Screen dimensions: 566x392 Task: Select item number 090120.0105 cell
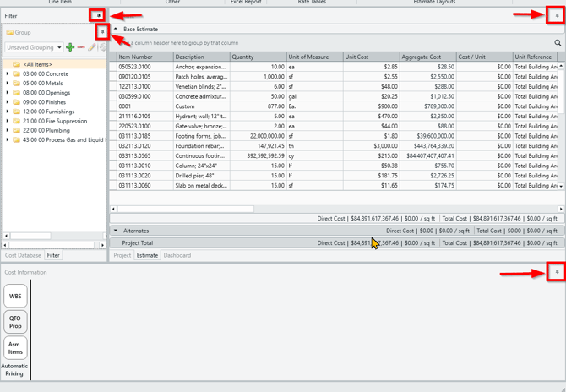click(x=145, y=77)
